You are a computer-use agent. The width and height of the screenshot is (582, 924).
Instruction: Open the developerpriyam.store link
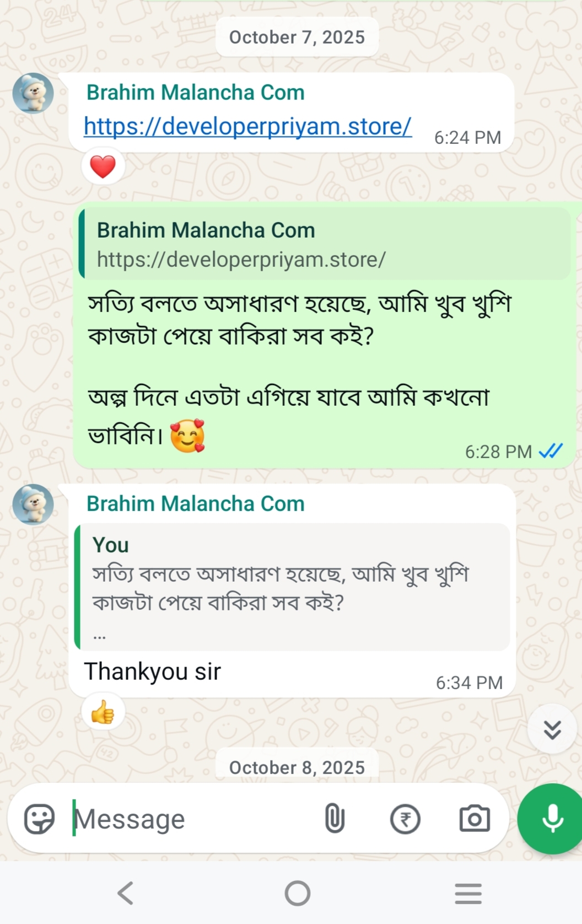coord(247,126)
